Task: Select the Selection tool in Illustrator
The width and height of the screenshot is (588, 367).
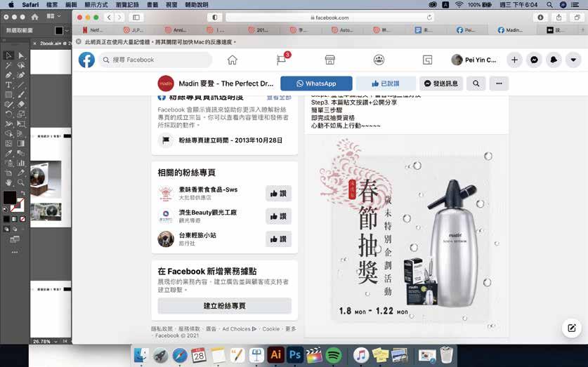Action: click(x=8, y=55)
